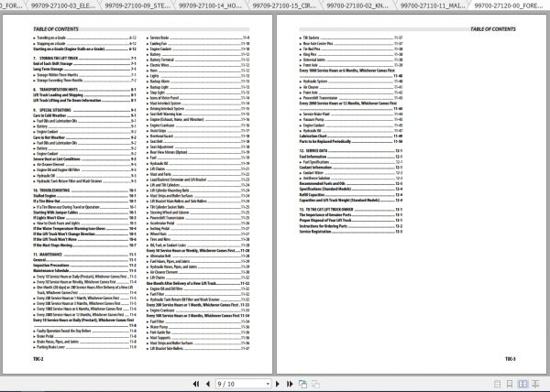
Task: Go back to the previous view
Action: click(302, 384)
